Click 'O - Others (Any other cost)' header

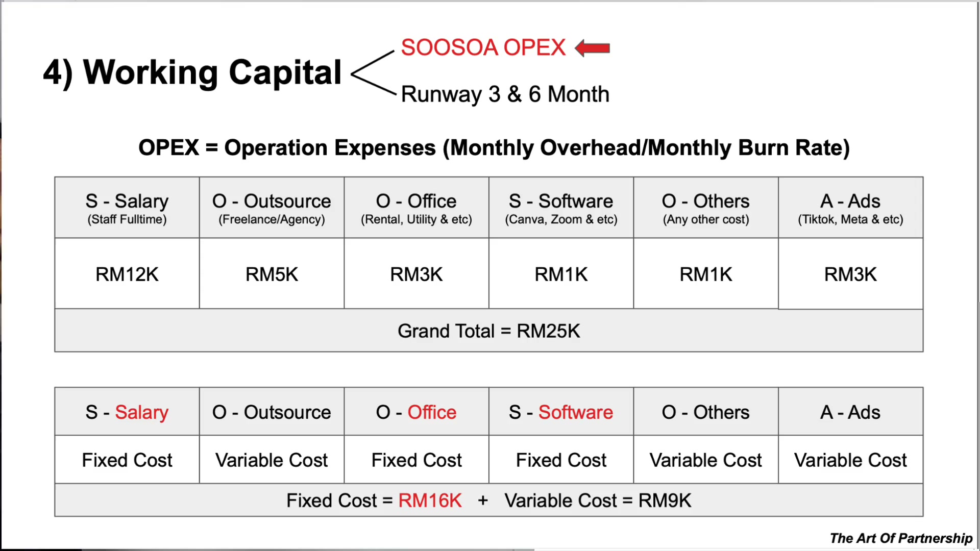click(706, 208)
